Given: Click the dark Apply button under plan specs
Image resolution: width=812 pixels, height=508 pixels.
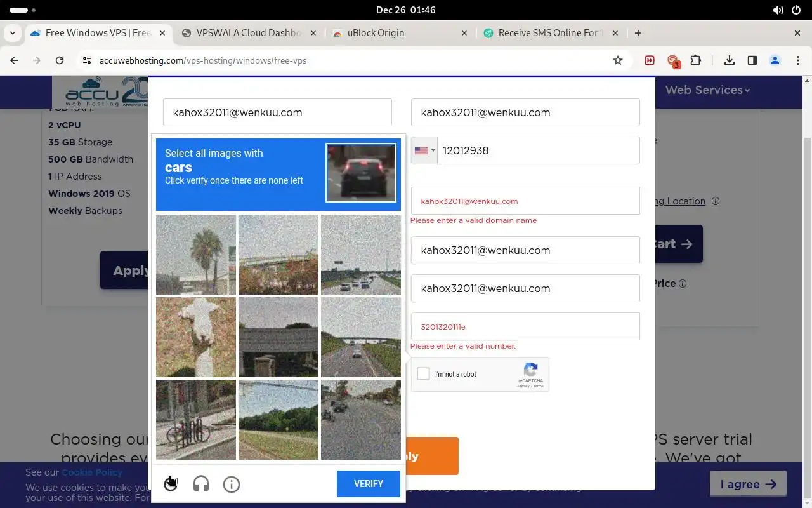Looking at the screenshot, I should [x=124, y=270].
